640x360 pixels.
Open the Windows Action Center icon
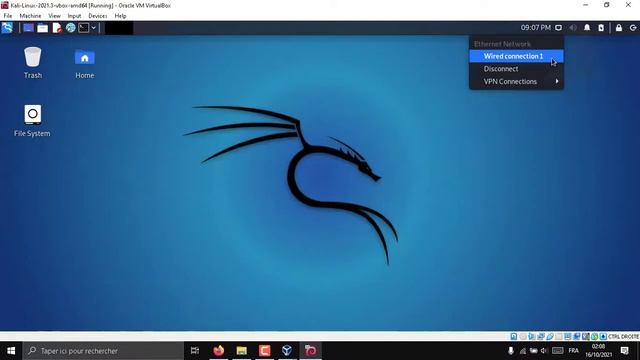624,351
